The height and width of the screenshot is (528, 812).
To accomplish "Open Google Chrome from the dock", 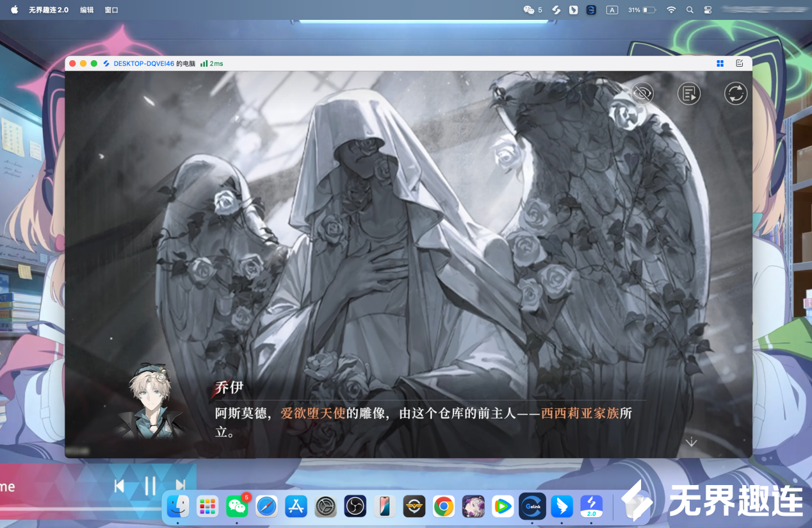I will coord(444,506).
